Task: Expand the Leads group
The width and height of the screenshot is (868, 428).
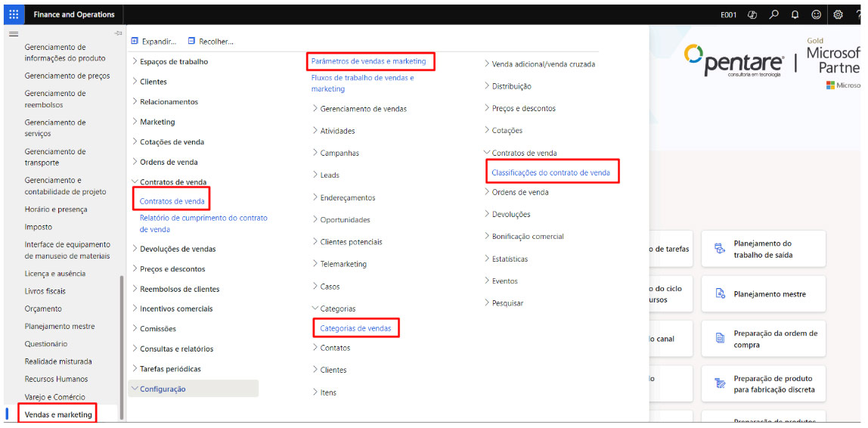Action: click(329, 175)
